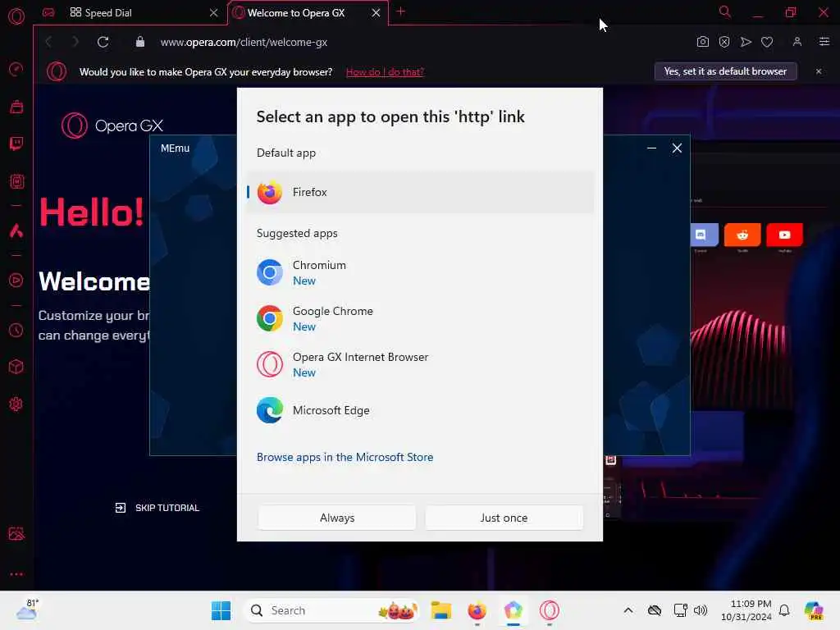Dismiss the default browser prompt bar
This screenshot has width=840, height=630.
pos(818,71)
